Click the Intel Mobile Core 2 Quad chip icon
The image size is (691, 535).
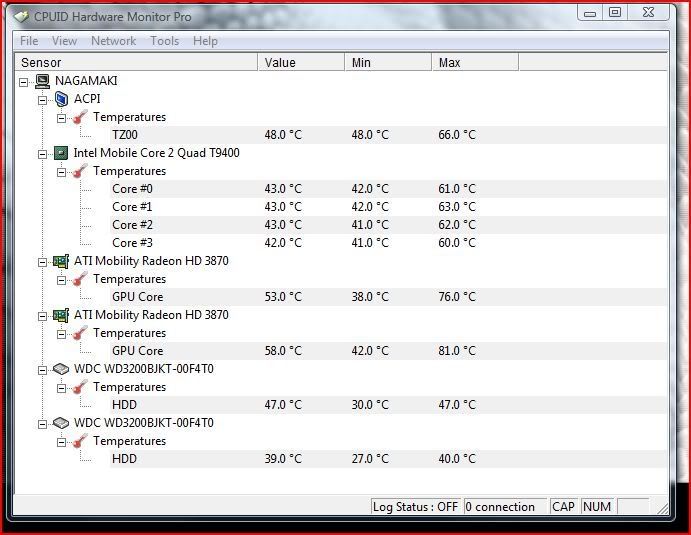(x=61, y=153)
